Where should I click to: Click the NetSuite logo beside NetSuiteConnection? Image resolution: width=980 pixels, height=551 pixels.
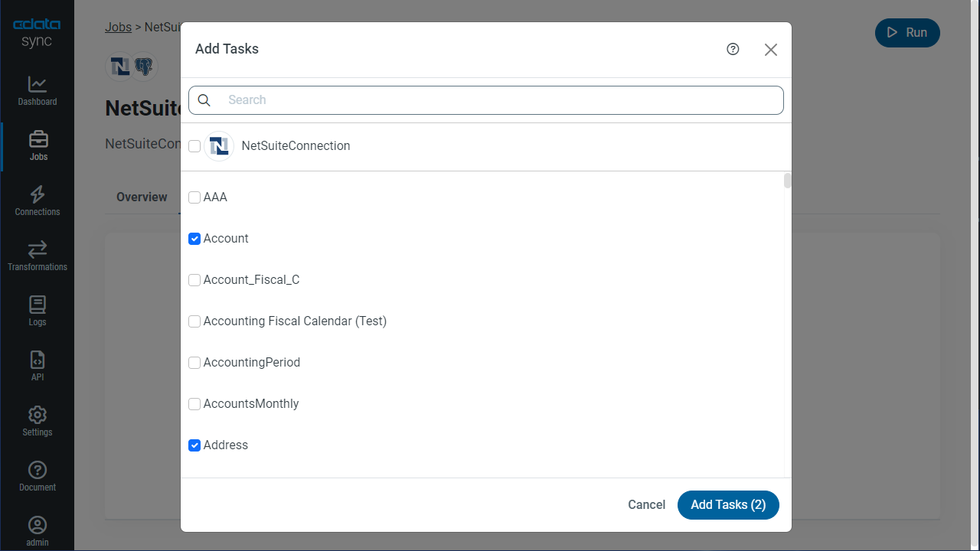tap(219, 146)
